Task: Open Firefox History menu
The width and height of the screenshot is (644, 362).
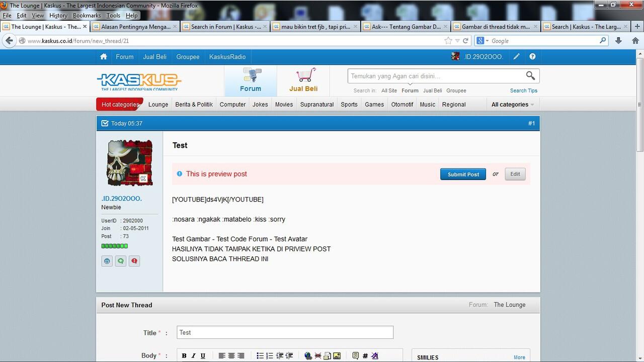Action: [x=58, y=16]
